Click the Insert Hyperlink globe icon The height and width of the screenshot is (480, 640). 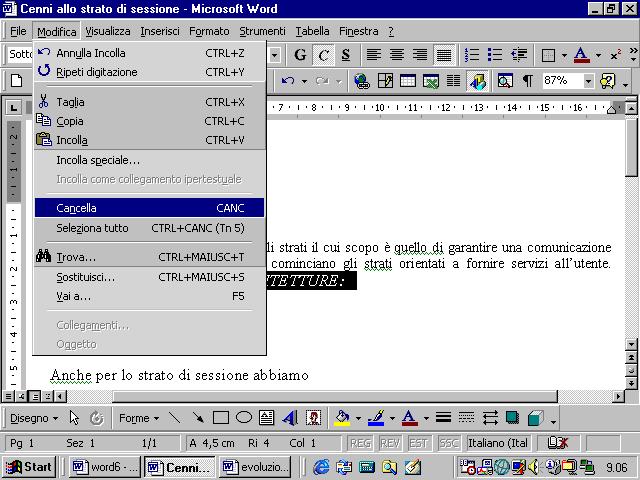tap(362, 81)
